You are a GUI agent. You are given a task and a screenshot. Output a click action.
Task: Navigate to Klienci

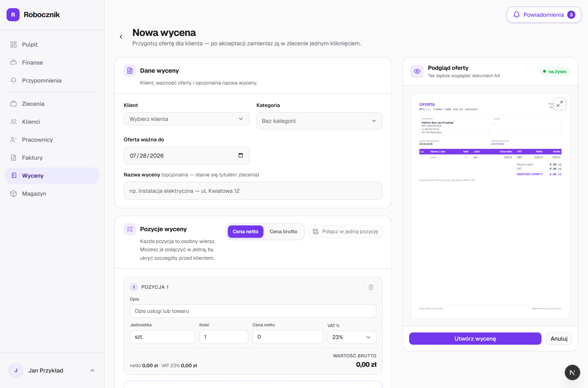tap(52, 122)
